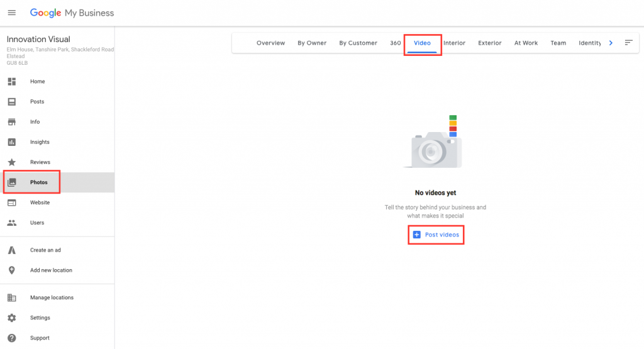The image size is (644, 349).
Task: Open the hamburger main menu
Action: click(11, 13)
